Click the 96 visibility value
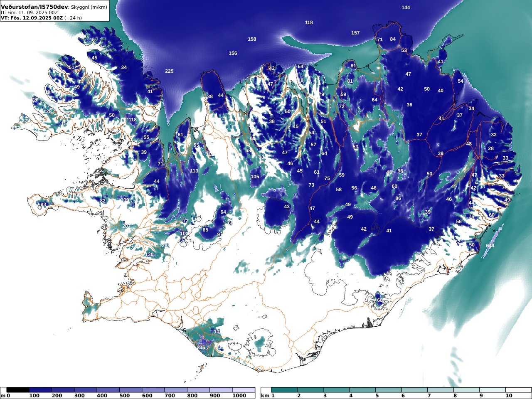532x399 pixels. pos(400,171)
